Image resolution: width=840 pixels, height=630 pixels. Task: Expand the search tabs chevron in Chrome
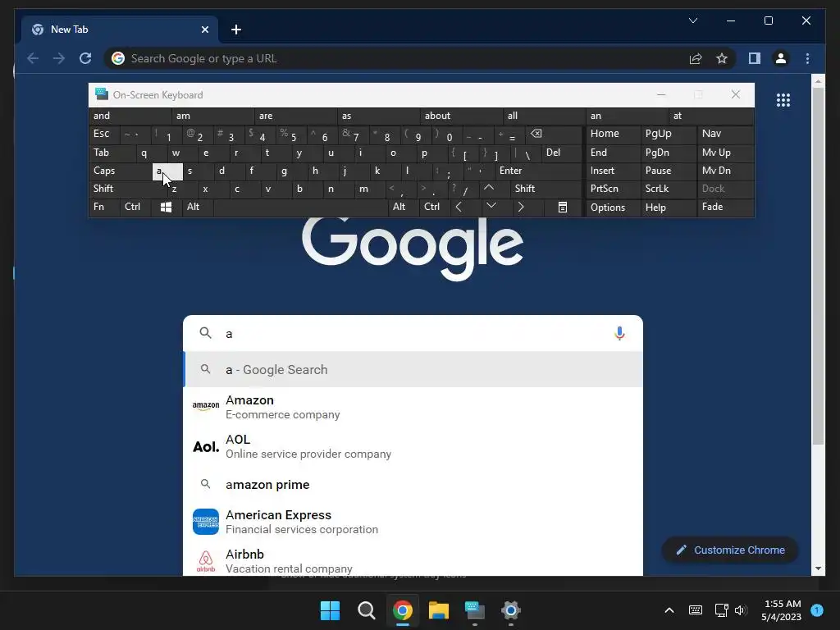[x=692, y=21]
